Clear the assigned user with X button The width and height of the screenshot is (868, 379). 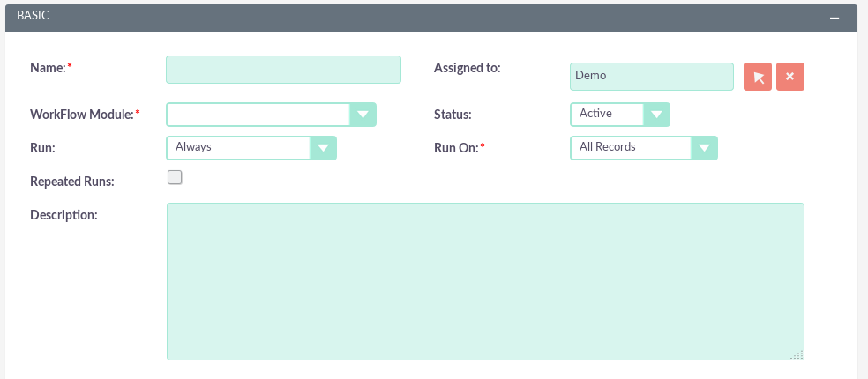789,77
